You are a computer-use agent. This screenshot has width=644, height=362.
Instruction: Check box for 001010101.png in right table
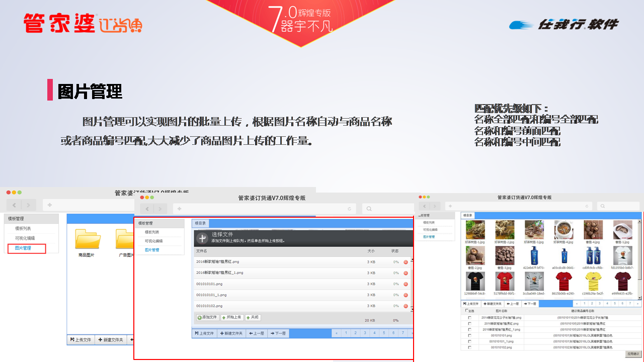(x=470, y=335)
